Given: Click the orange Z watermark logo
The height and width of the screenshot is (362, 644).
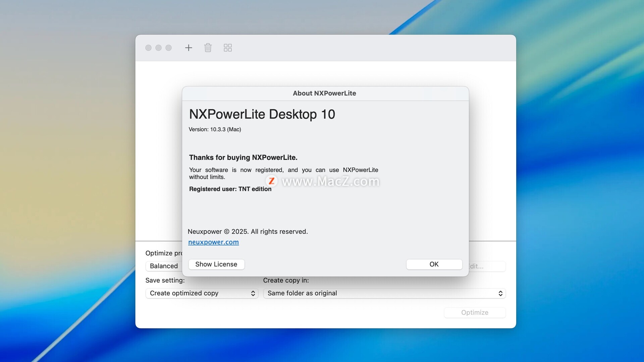Looking at the screenshot, I should click(271, 181).
